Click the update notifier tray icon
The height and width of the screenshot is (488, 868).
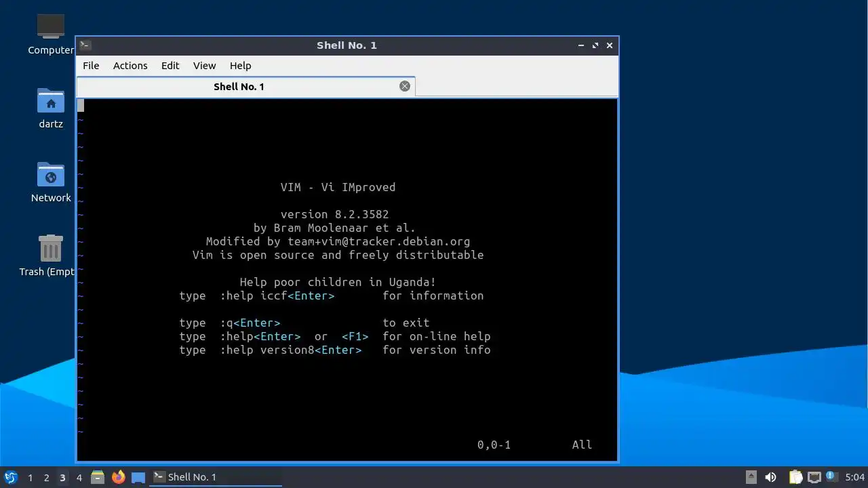(x=831, y=476)
